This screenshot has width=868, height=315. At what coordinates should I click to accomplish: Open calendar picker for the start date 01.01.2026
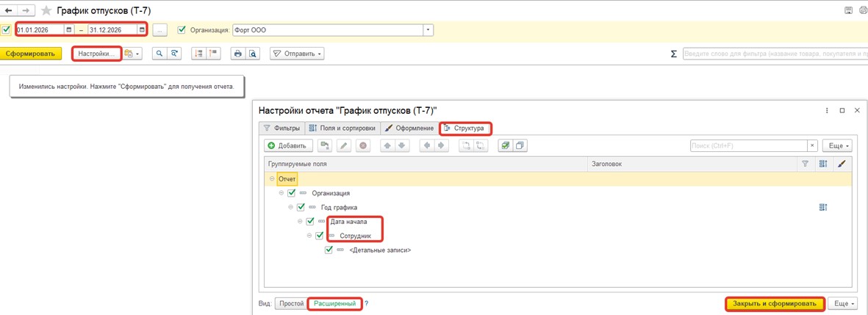pyautogui.click(x=69, y=30)
